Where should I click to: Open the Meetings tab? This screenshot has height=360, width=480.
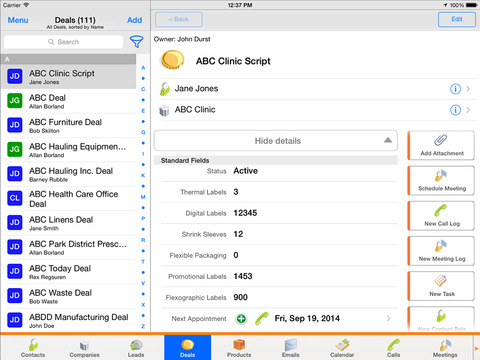coord(445,348)
